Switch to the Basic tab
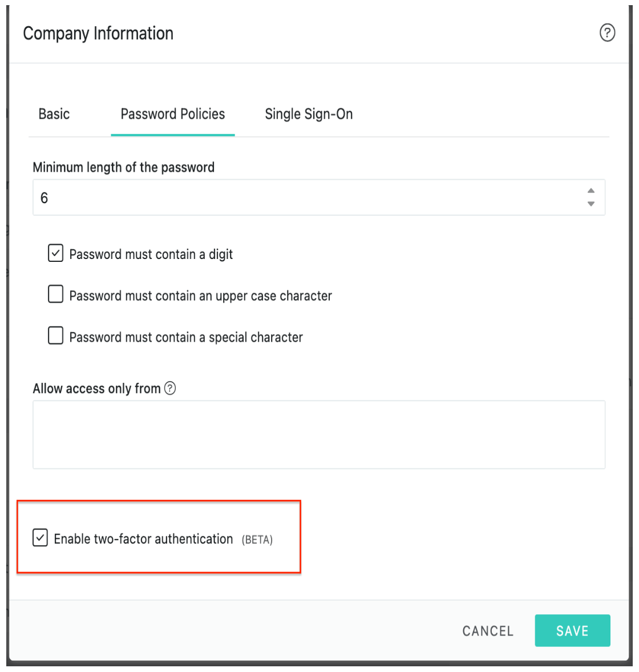The image size is (639, 672). click(x=54, y=114)
